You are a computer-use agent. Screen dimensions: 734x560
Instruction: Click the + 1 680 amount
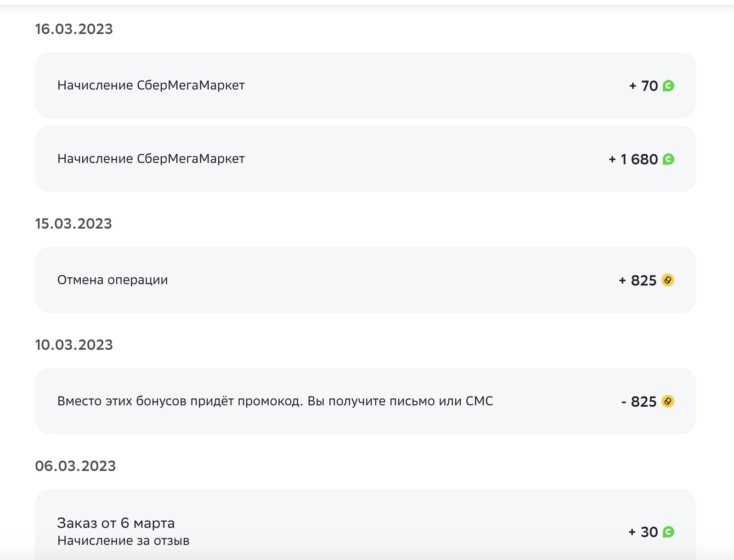(633, 159)
